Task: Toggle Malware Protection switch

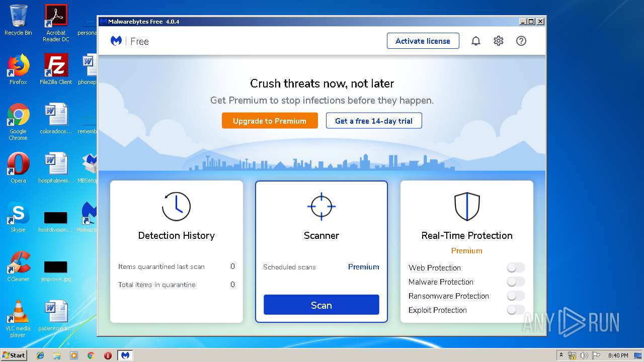Action: [516, 282]
